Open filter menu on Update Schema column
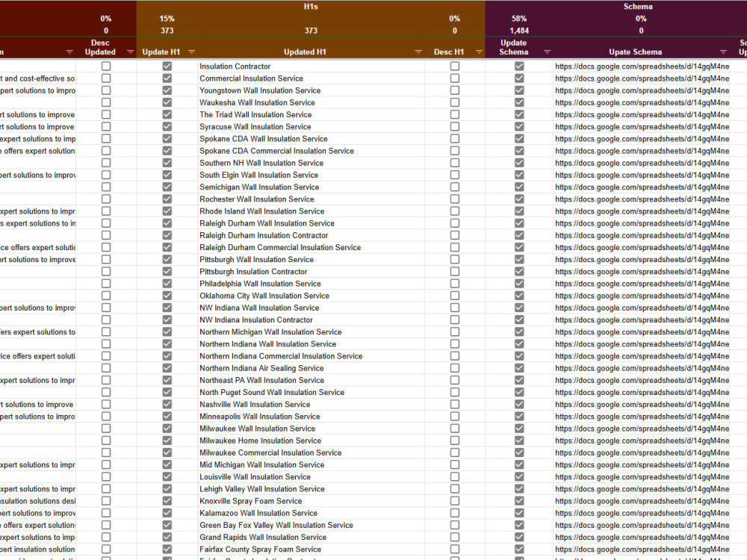 547,52
